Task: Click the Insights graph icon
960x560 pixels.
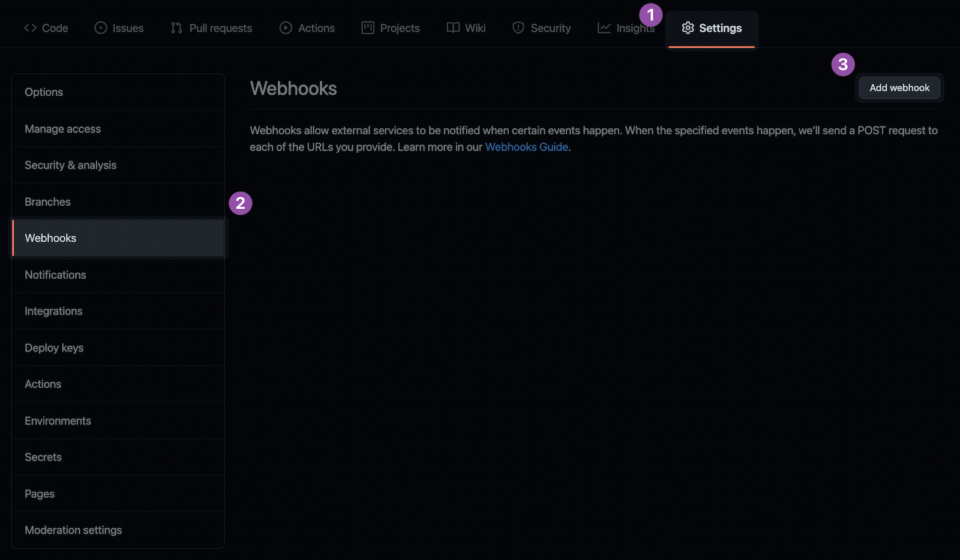Action: [x=604, y=28]
